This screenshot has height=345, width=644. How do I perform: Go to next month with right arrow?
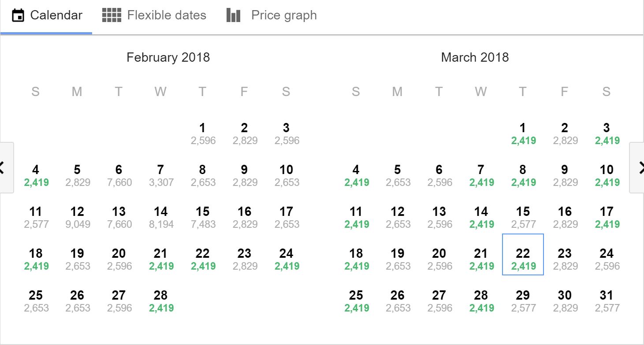click(638, 167)
